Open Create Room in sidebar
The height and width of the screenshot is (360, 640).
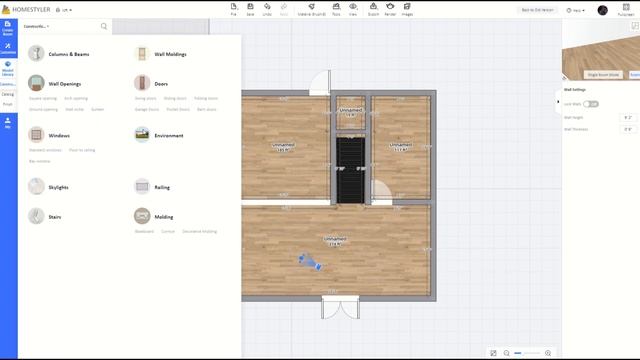pyautogui.click(x=8, y=29)
